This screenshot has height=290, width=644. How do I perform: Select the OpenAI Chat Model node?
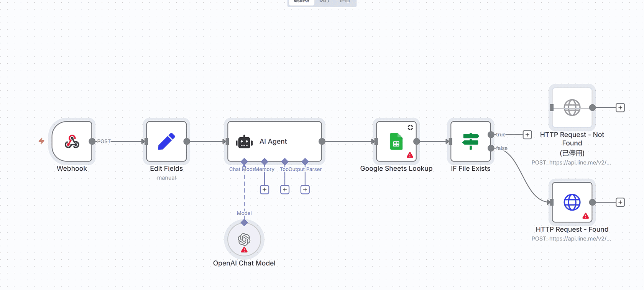coord(244,239)
